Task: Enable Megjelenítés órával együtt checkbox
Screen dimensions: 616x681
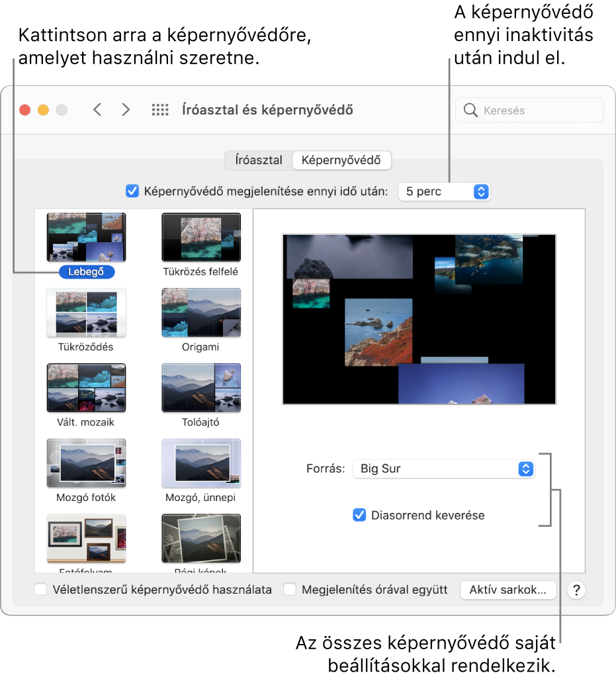Action: click(290, 590)
